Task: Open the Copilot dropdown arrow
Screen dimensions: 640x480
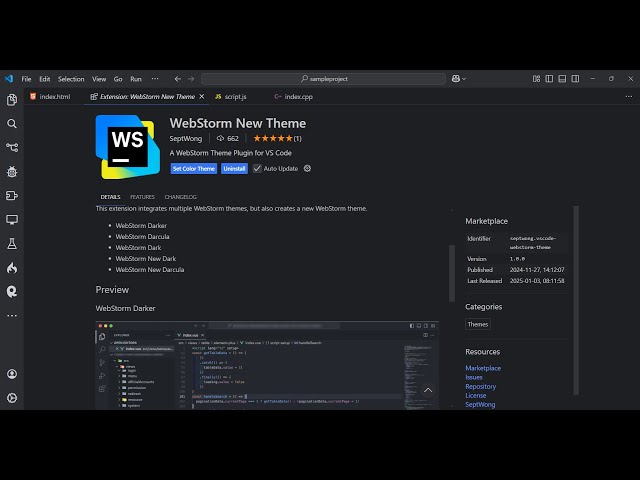Action: (x=464, y=79)
